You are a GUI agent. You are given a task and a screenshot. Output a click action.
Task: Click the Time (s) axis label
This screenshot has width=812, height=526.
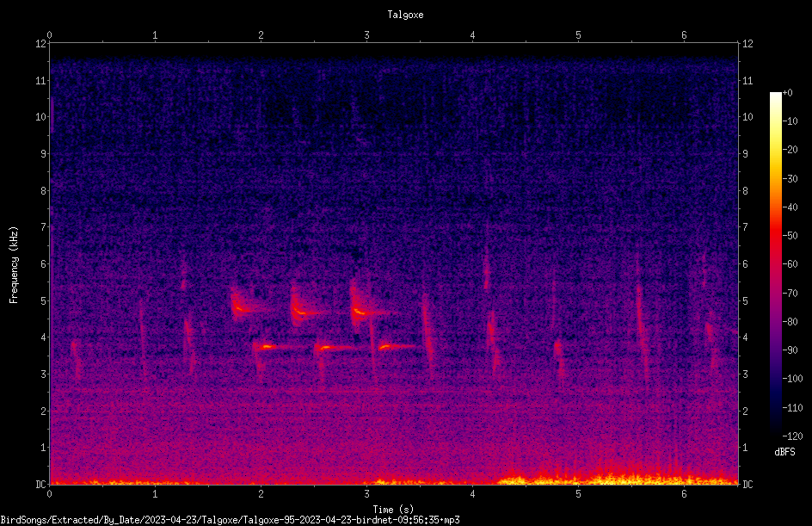(x=394, y=510)
